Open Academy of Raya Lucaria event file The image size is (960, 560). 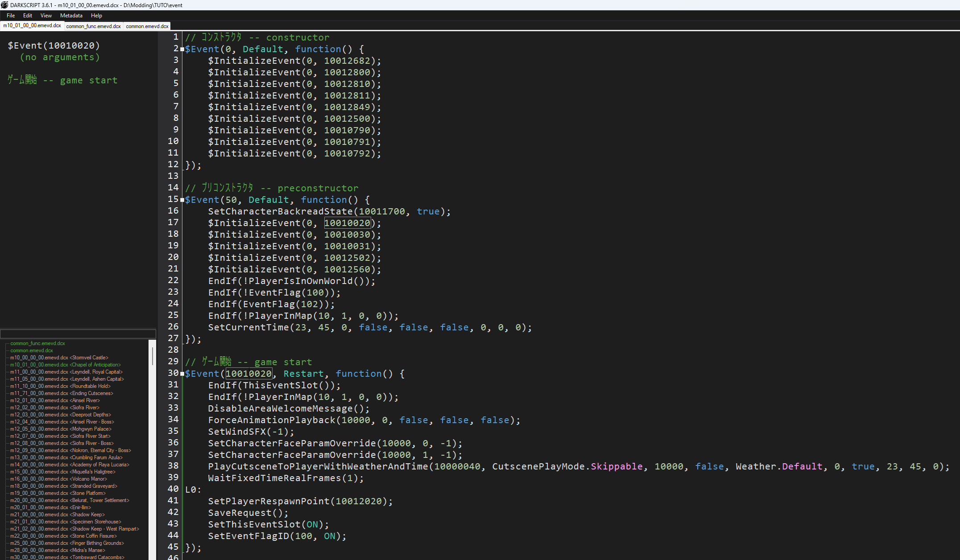coord(70,465)
